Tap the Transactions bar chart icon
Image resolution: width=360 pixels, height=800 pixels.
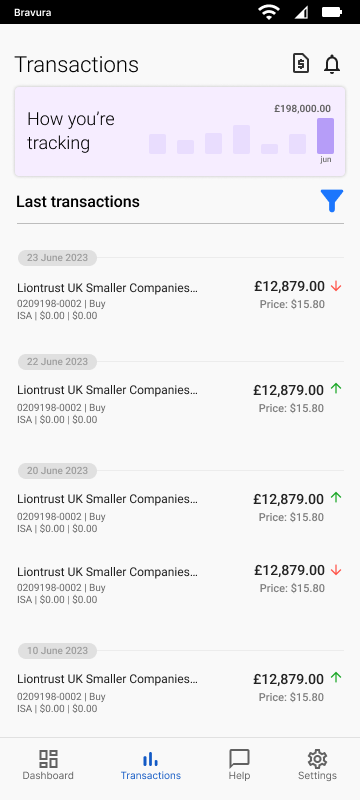click(150, 759)
